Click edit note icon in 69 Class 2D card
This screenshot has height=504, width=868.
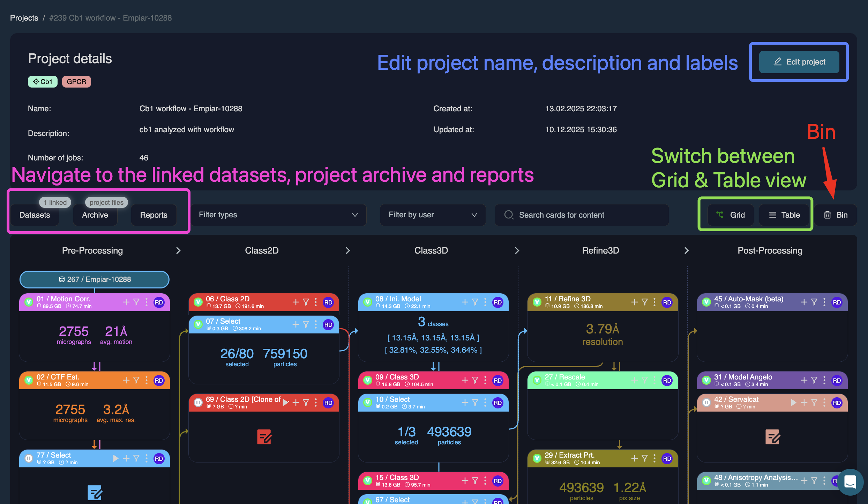pyautogui.click(x=264, y=437)
